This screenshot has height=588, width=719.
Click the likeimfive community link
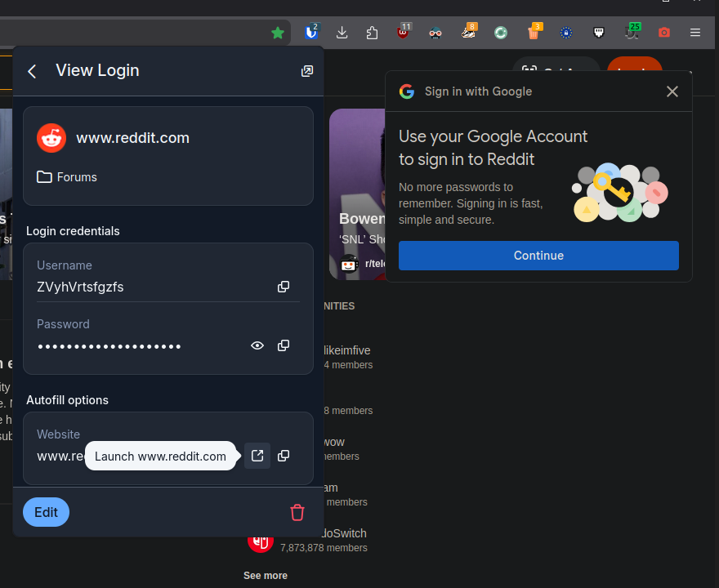tap(346, 350)
